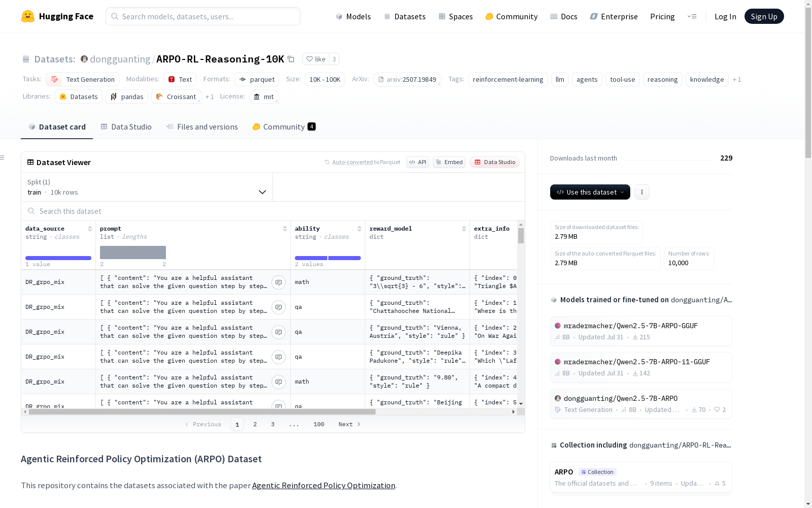Screen dimensions: 812x508
Task: Open the navigation more-options menu icon
Action: 692,16
